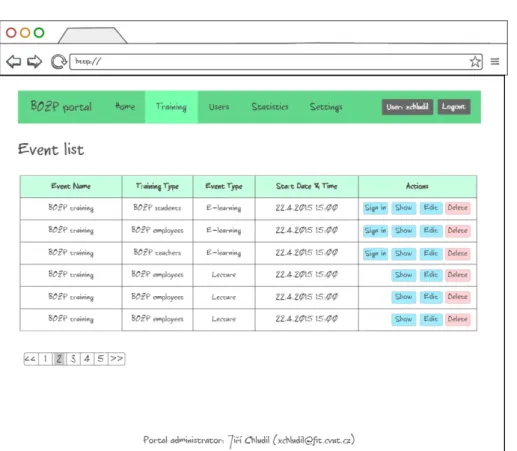Viewport: 517px width, 451px height.
Task: Click the xchludil@fit.cvut.cz administrator email
Action: tap(314, 441)
